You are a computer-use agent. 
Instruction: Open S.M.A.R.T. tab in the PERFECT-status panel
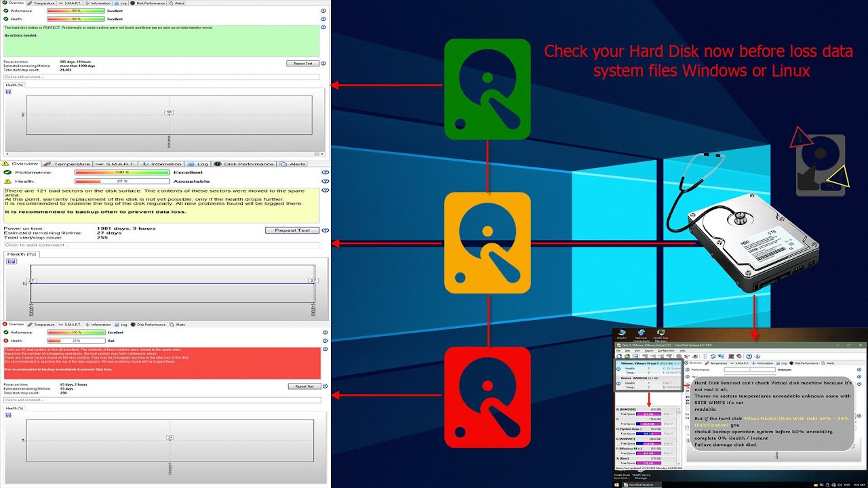[x=70, y=3]
